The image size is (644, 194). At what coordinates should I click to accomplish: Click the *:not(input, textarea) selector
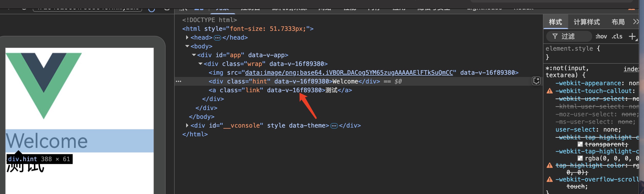[x=567, y=71]
